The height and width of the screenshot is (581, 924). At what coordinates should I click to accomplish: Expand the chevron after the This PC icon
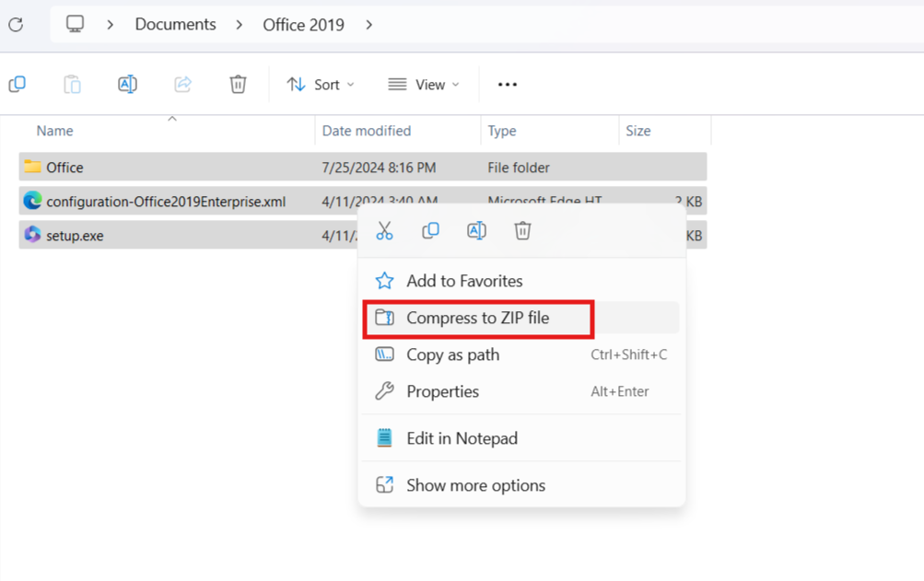click(111, 25)
